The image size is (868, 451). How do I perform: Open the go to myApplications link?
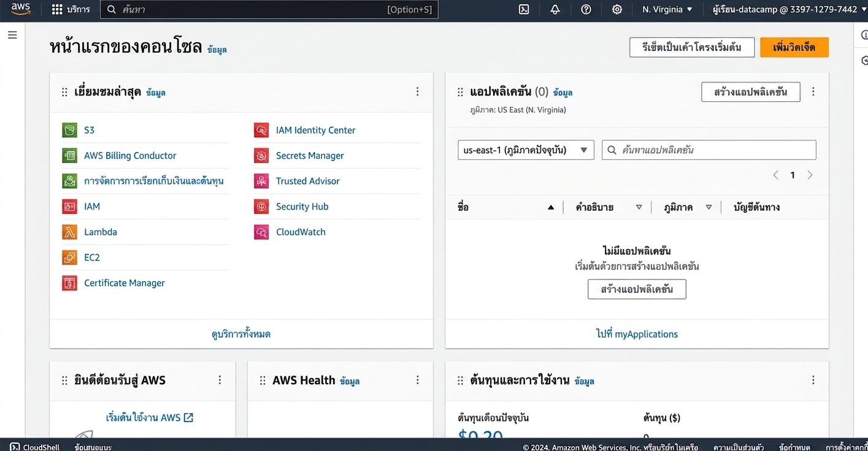coord(637,334)
